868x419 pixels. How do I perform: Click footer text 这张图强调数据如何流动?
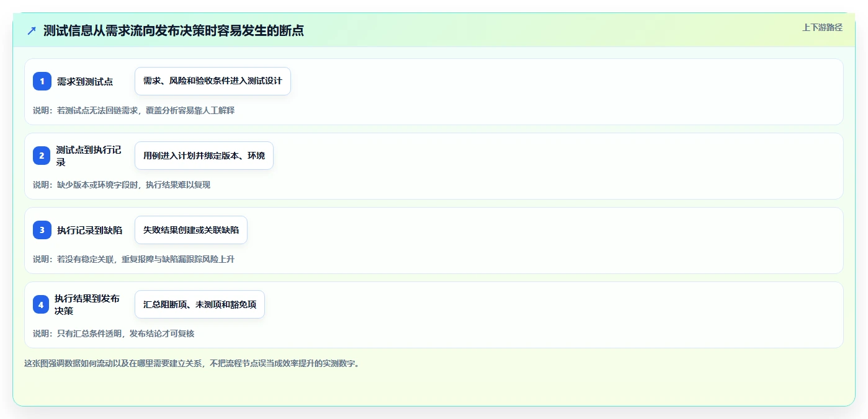click(192, 363)
